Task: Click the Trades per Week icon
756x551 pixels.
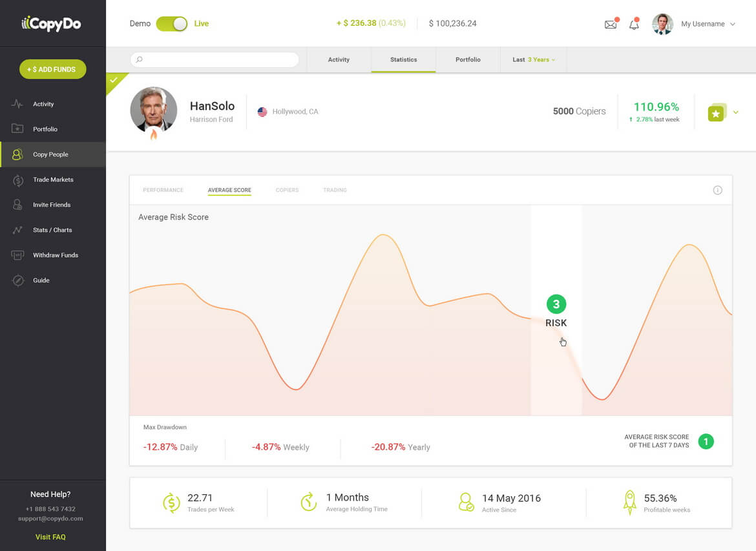Action: 171,503
